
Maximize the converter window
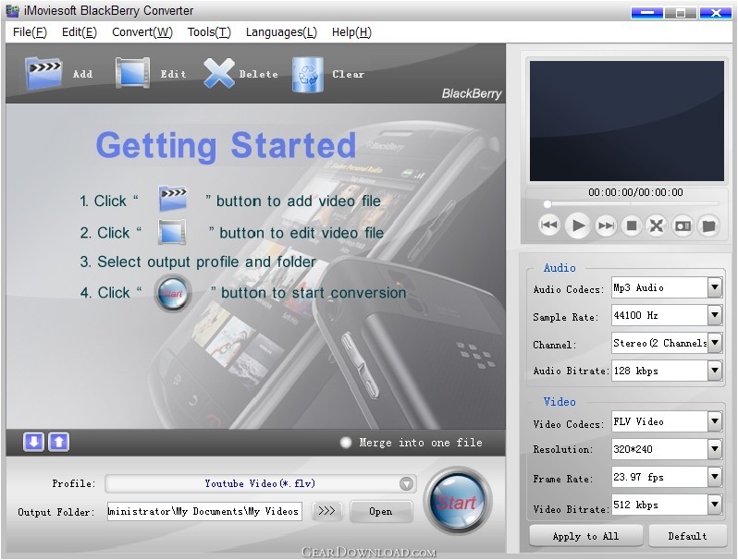tap(681, 13)
